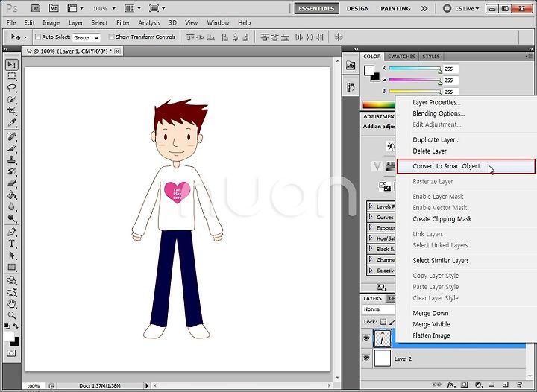Select the Rectangle shape tool
Screen dimensions: 537x392
pos(12,267)
